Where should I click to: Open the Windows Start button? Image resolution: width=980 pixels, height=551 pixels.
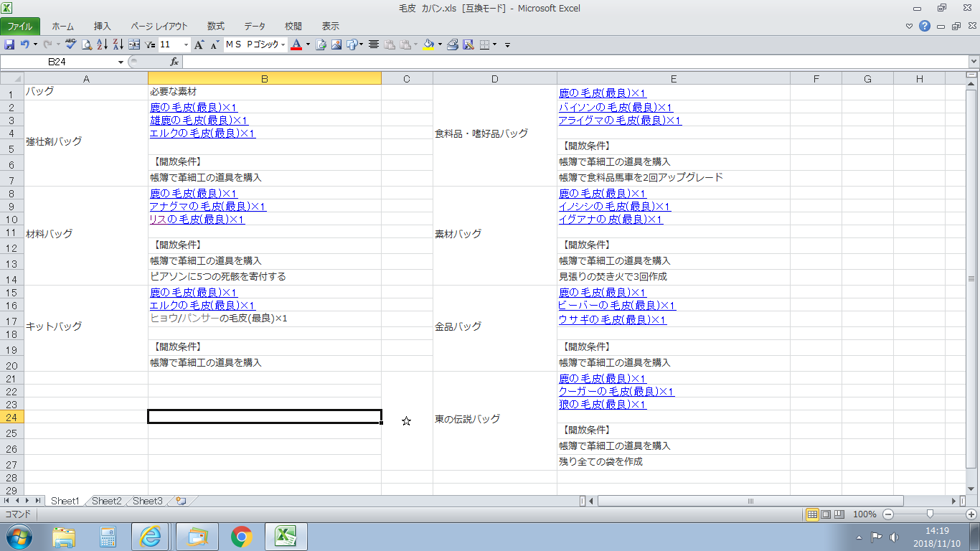pyautogui.click(x=19, y=537)
